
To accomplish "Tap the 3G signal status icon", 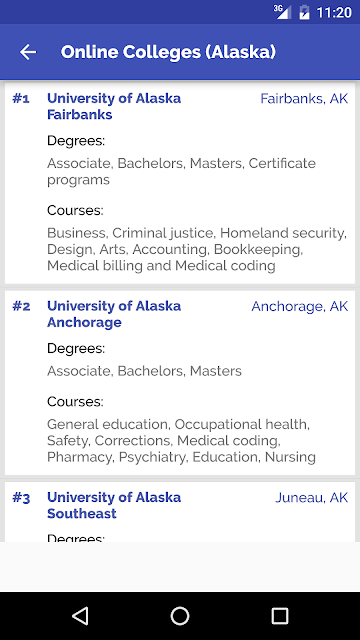I will tap(282, 12).
